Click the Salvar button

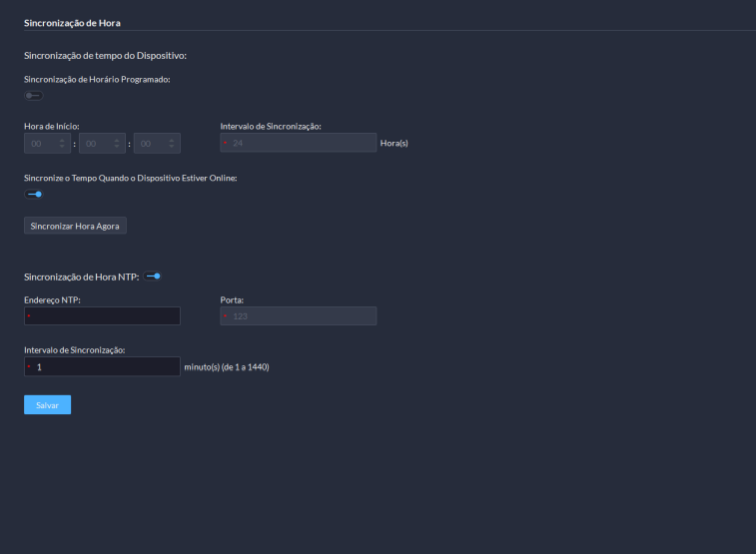47,404
